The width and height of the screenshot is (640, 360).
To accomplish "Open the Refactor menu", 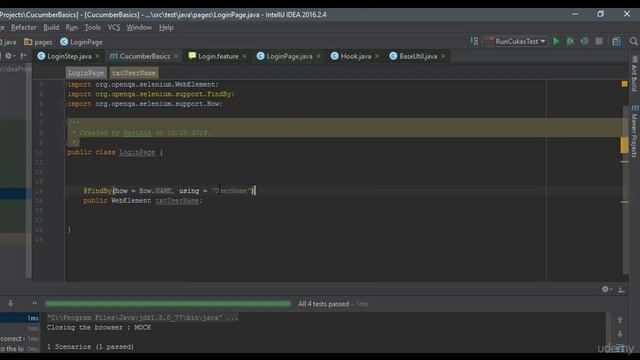I will point(23,27).
